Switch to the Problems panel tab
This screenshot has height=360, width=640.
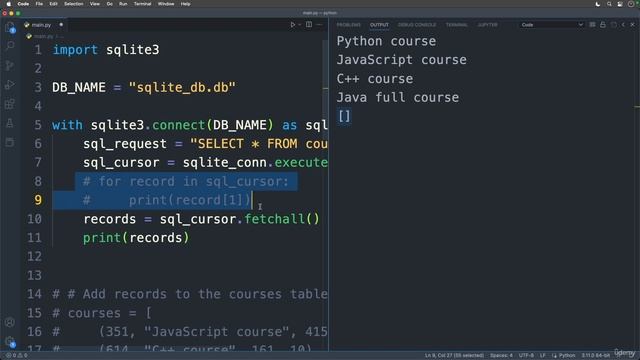(348, 25)
